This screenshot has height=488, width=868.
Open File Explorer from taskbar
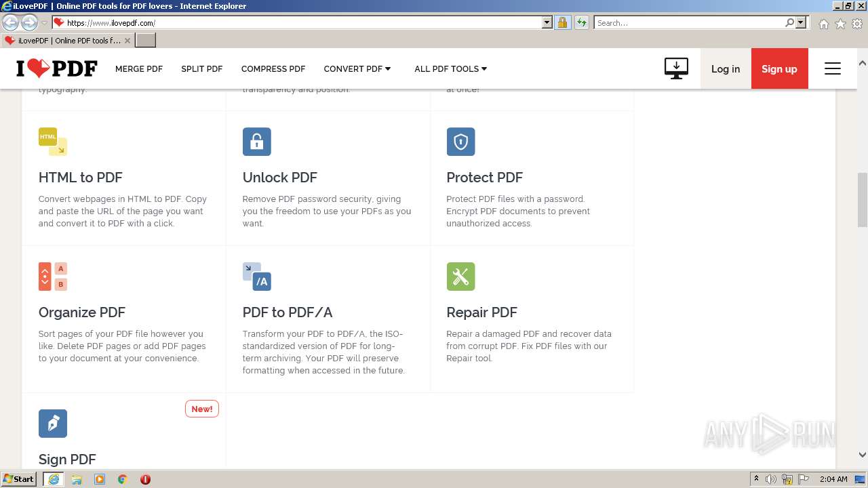pos(77,479)
